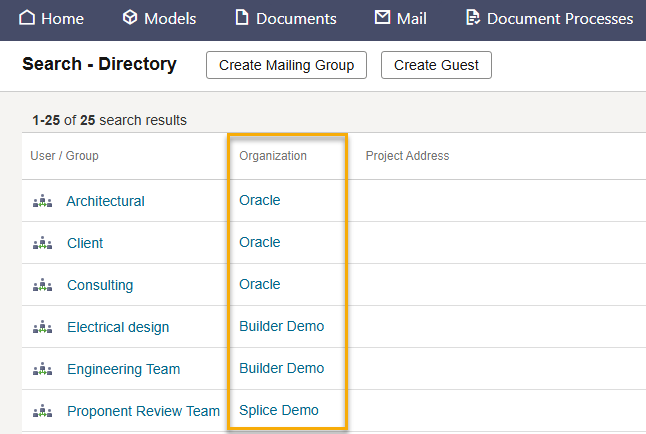Sort by the User / Group column header

(x=64, y=156)
